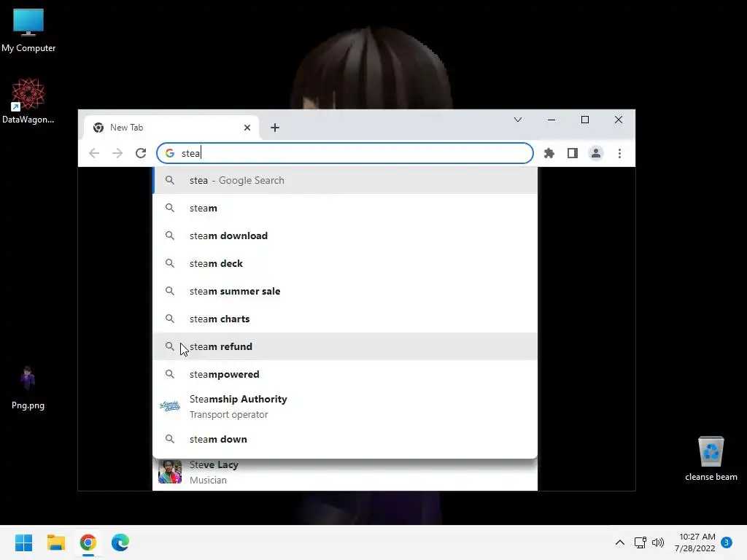Select My Computer desktop icon
This screenshot has width=747, height=560.
pyautogui.click(x=28, y=31)
